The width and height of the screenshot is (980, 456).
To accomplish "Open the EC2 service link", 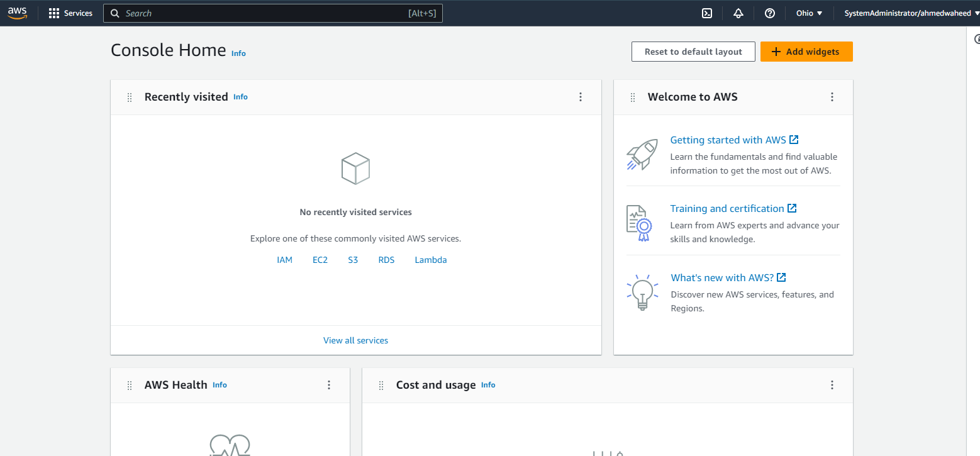I will click(320, 259).
